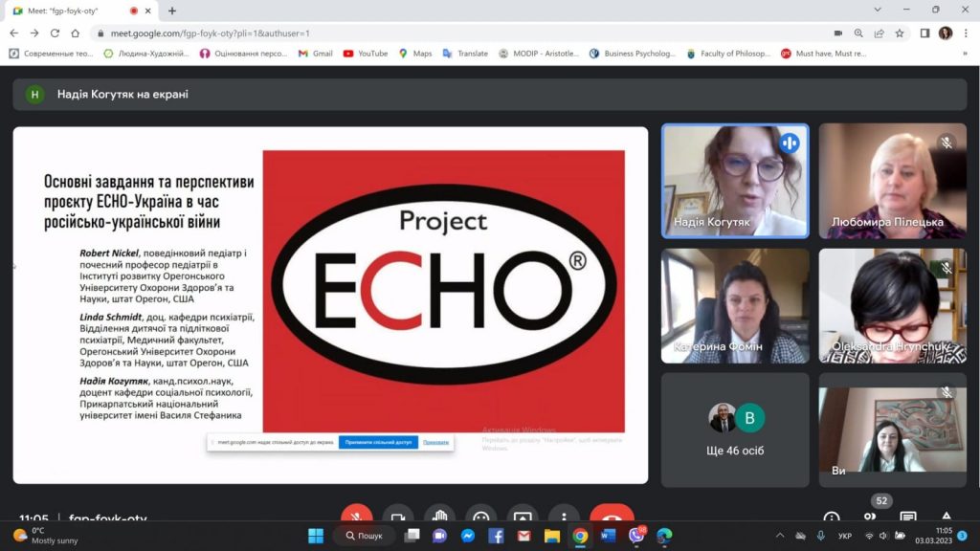Open a new browser tab

point(172,11)
